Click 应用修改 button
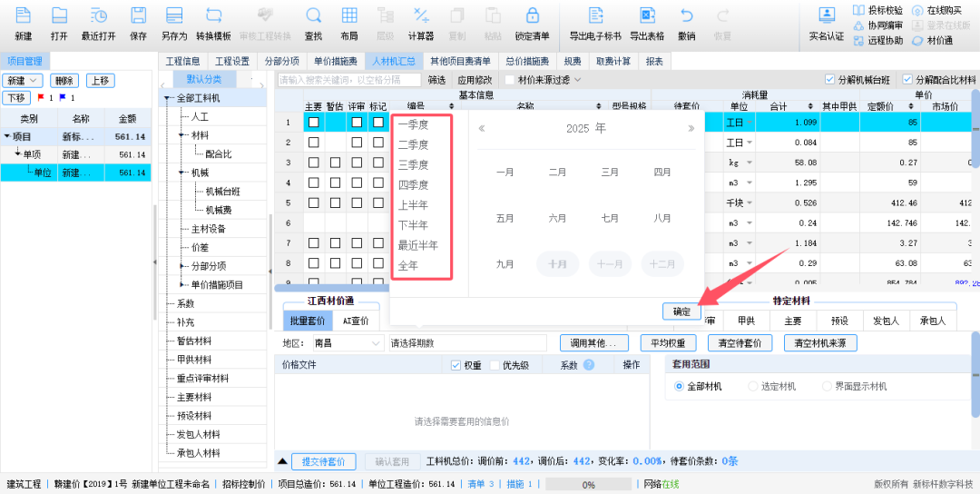 pos(475,80)
